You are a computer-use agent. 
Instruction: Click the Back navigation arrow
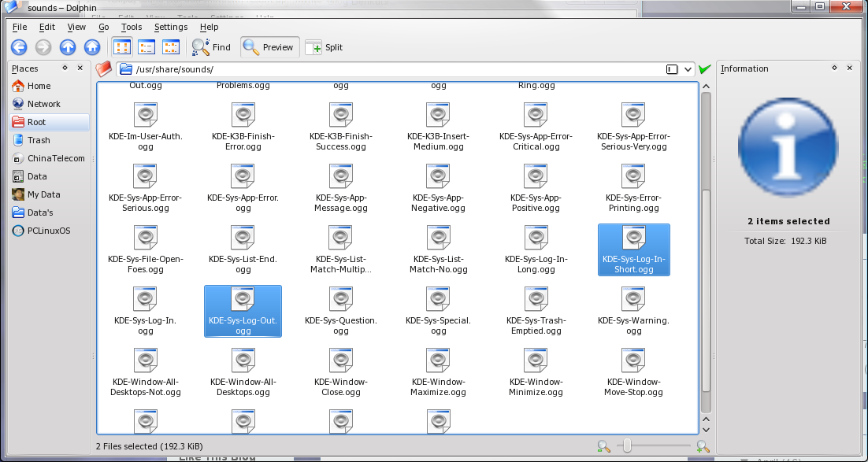(x=18, y=46)
